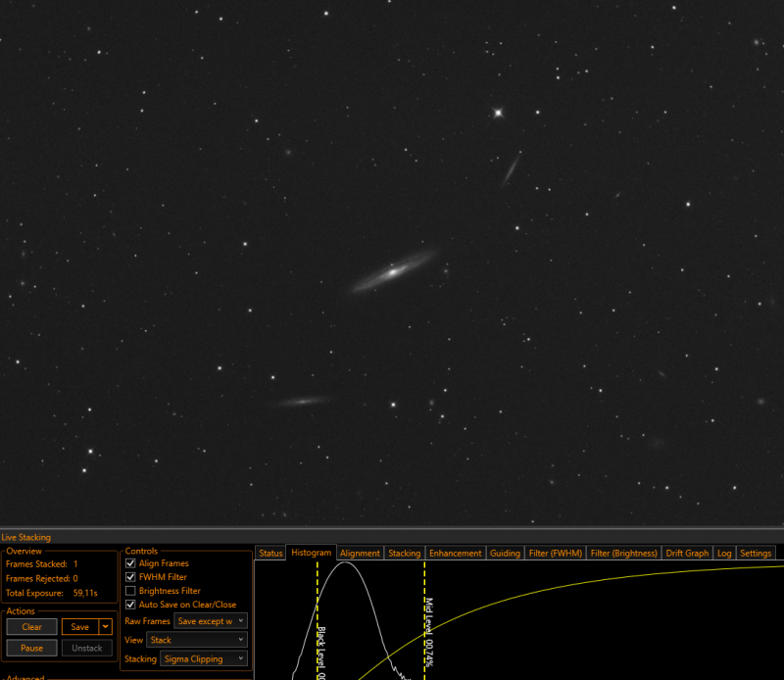The width and height of the screenshot is (784, 680).
Task: Select the Histogram tab
Action: [311, 553]
